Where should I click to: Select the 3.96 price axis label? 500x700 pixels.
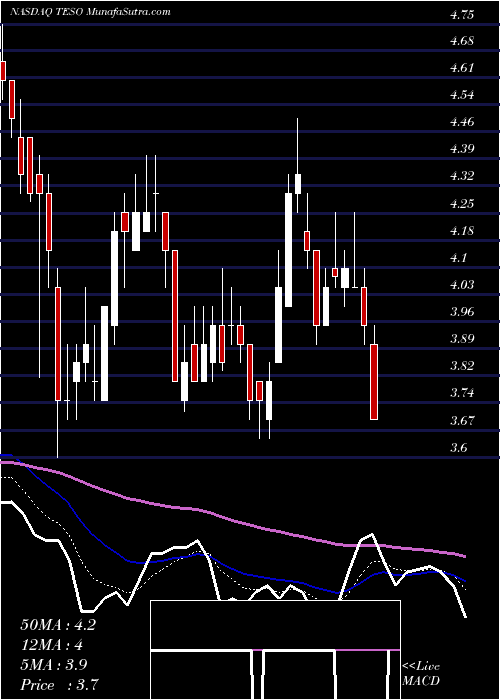pyautogui.click(x=462, y=312)
